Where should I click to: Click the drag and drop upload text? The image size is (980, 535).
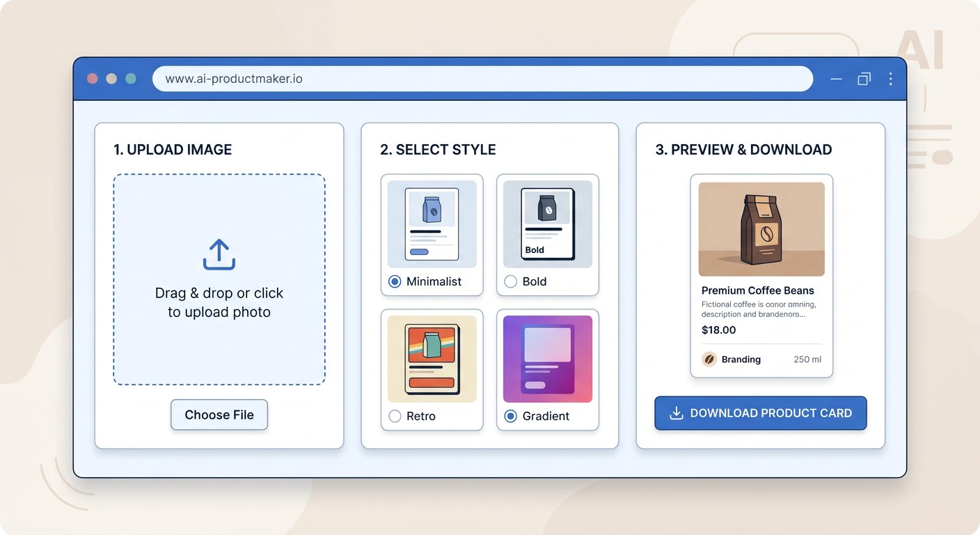click(x=219, y=302)
